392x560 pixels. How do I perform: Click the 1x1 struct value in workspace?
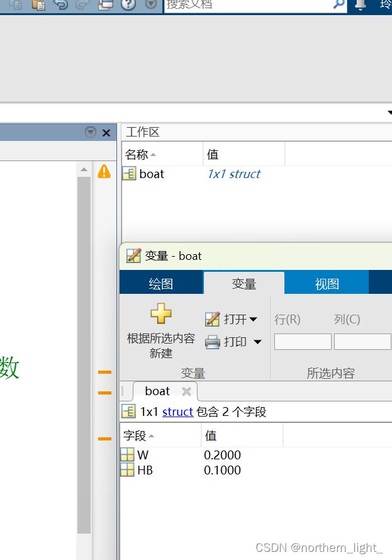point(234,174)
